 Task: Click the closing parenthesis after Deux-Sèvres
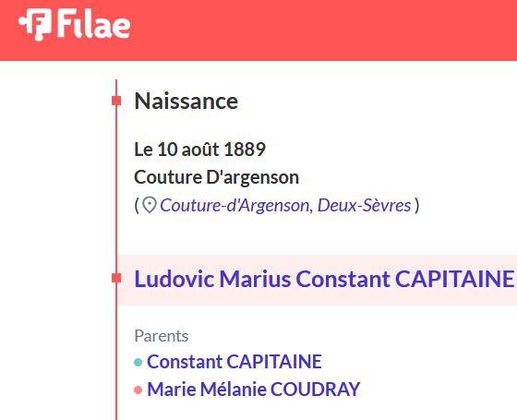(416, 205)
